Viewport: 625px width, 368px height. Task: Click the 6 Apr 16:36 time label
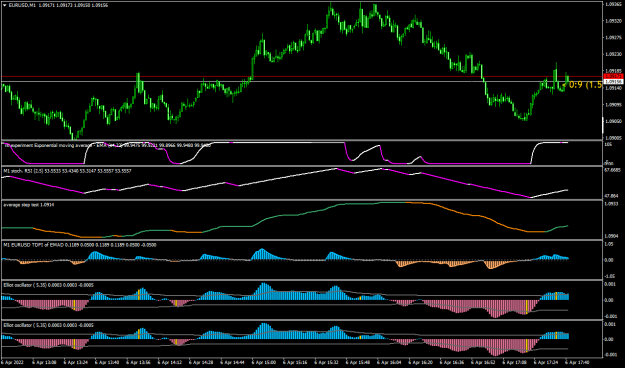click(452, 362)
